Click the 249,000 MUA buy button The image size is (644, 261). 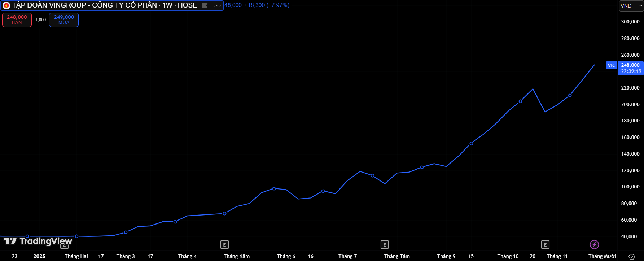(x=64, y=20)
